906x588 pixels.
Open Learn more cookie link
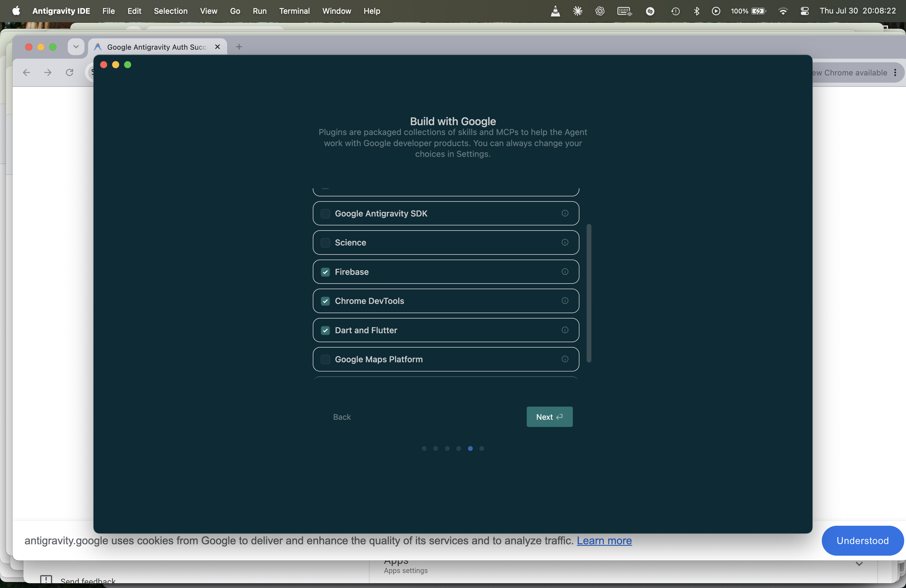[604, 540]
